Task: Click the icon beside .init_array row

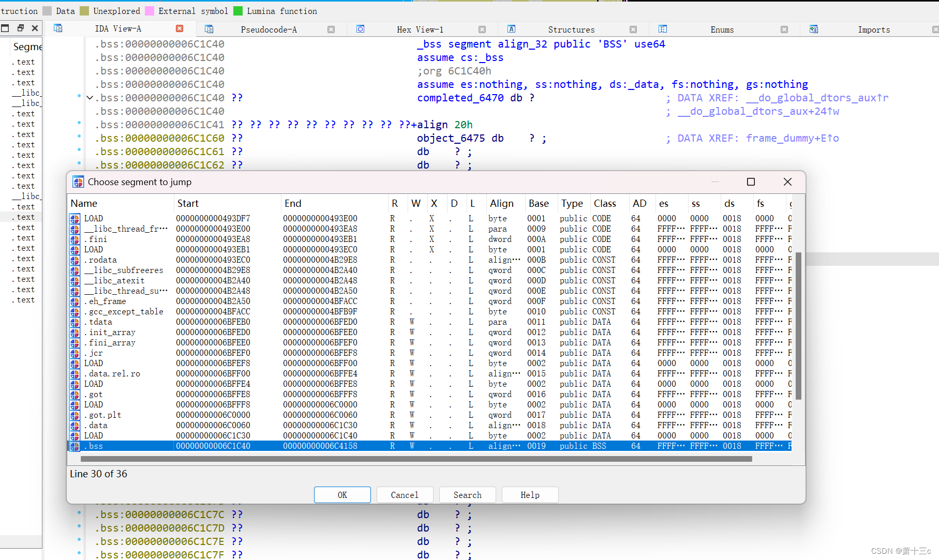Action: pyautogui.click(x=74, y=332)
